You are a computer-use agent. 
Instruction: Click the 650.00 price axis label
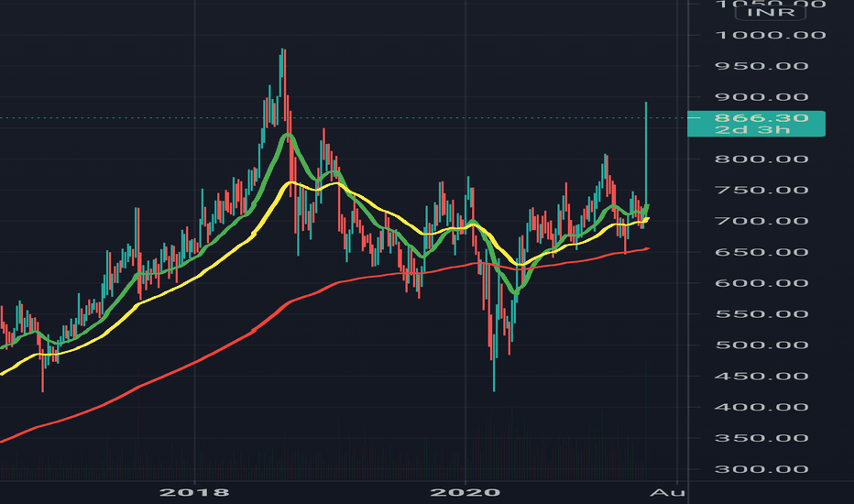tap(761, 252)
